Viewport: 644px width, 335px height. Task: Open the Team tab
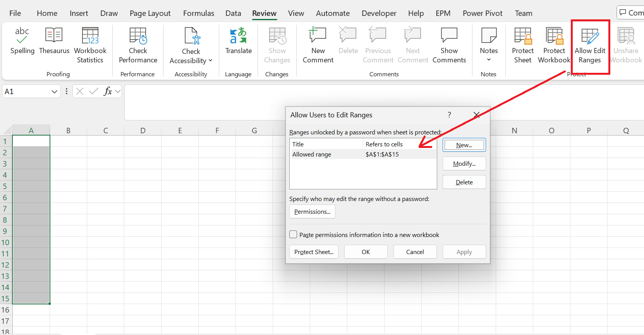click(524, 13)
